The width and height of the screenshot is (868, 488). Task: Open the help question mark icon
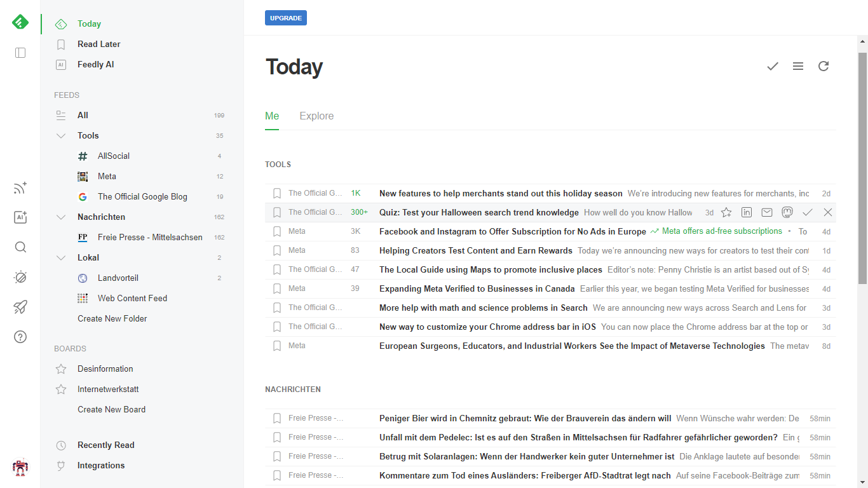click(20, 337)
